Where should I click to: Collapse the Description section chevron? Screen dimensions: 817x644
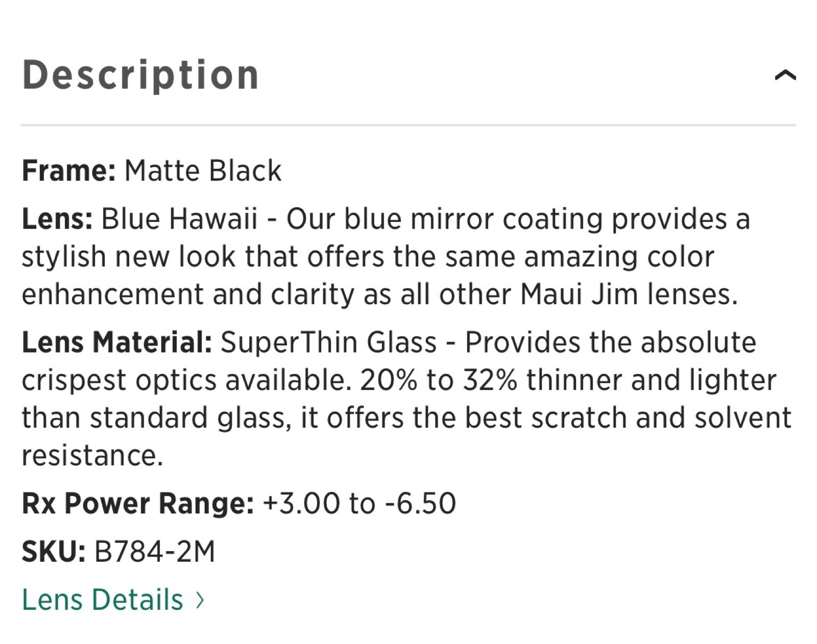click(785, 76)
